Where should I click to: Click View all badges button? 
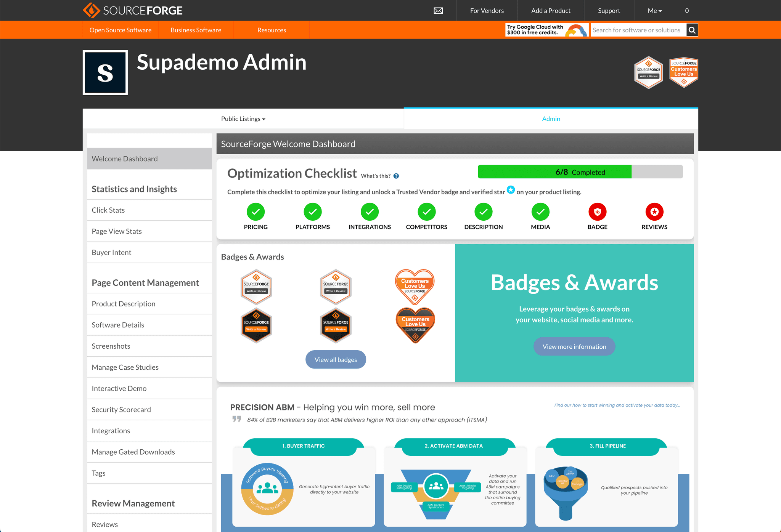[336, 359]
